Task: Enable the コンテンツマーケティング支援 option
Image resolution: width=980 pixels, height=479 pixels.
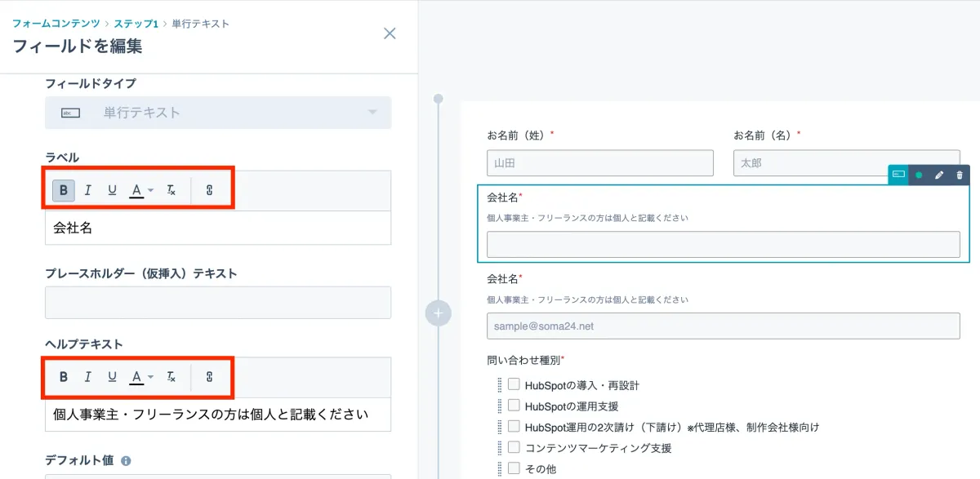Action: (x=513, y=446)
